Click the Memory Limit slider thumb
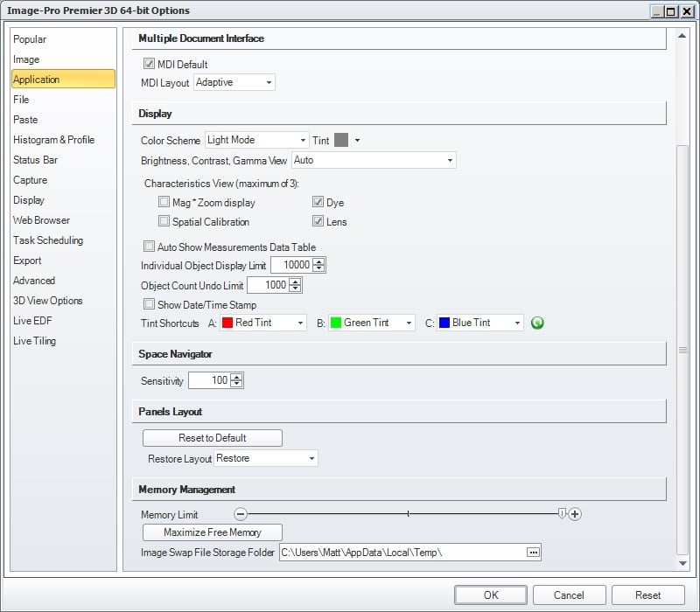This screenshot has width=700, height=612. [562, 513]
